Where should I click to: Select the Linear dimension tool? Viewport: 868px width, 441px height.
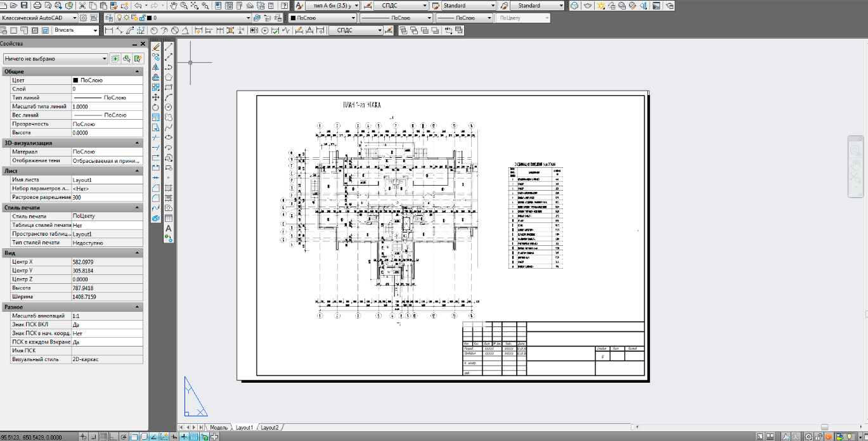click(109, 30)
